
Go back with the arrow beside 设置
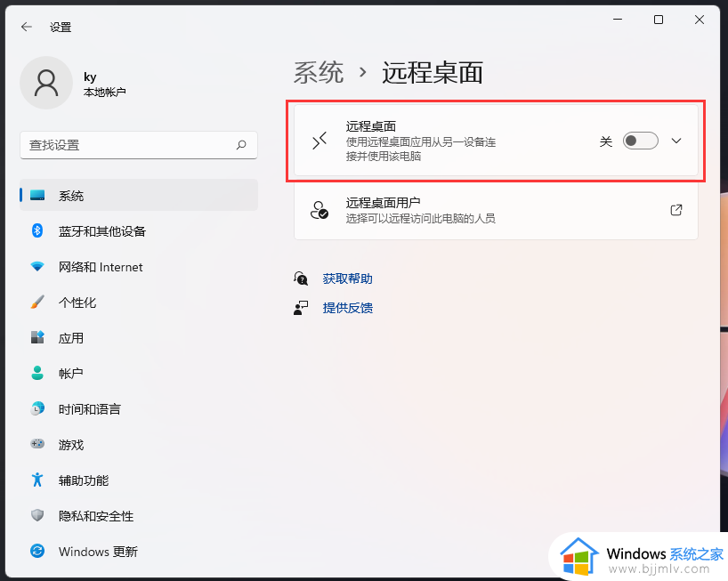tap(27, 27)
